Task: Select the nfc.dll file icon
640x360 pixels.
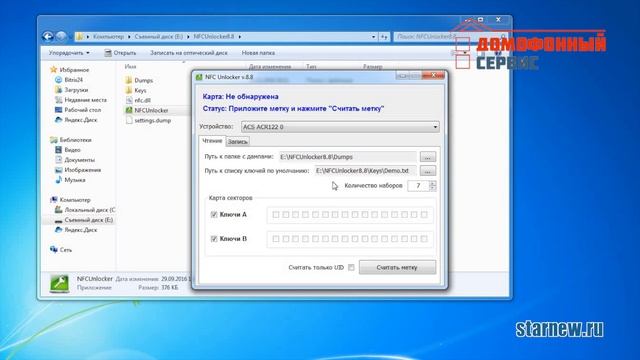Action: [129, 100]
